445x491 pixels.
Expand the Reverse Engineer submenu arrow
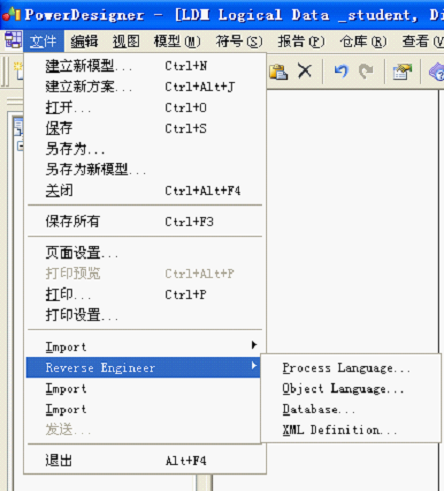pos(254,366)
